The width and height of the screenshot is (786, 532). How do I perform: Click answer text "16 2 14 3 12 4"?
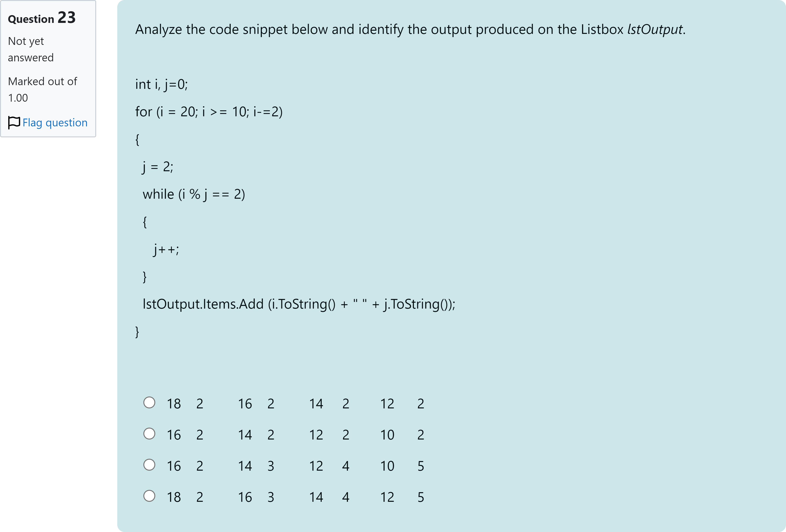point(295,466)
